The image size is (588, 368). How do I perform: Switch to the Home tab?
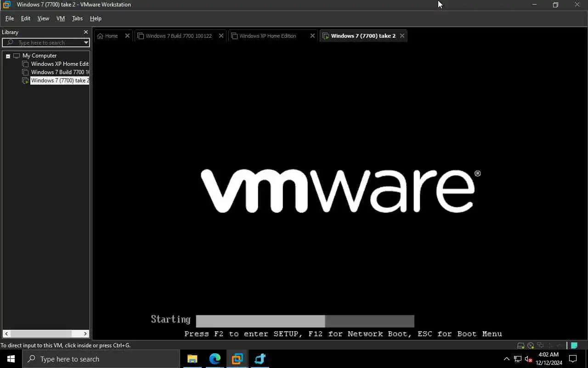click(111, 36)
